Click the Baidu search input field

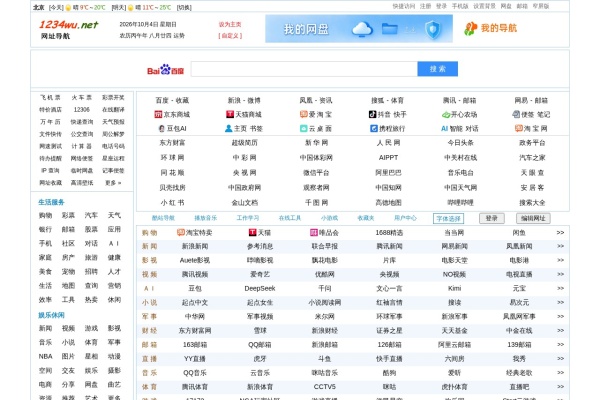click(304, 69)
